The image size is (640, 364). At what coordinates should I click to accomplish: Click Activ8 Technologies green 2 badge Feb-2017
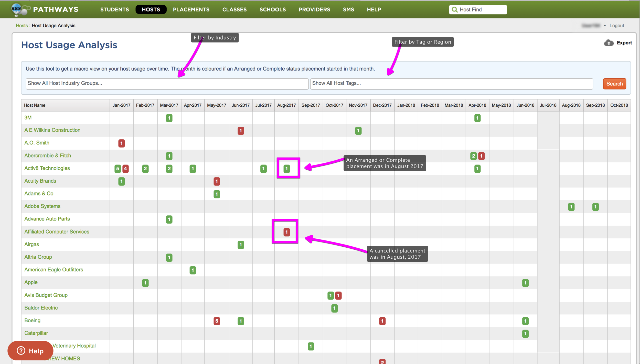145,169
